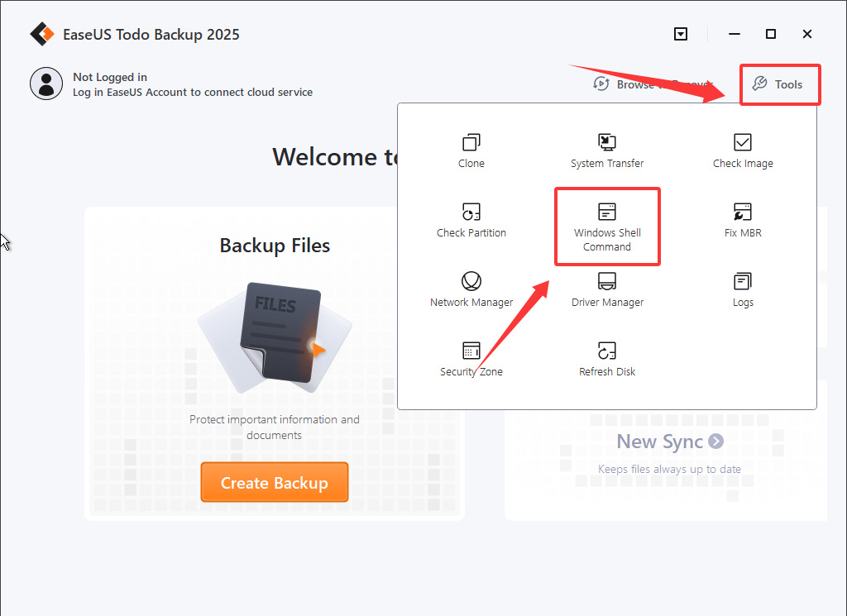The image size is (847, 616).
Task: Open the Clone tool
Action: click(471, 151)
